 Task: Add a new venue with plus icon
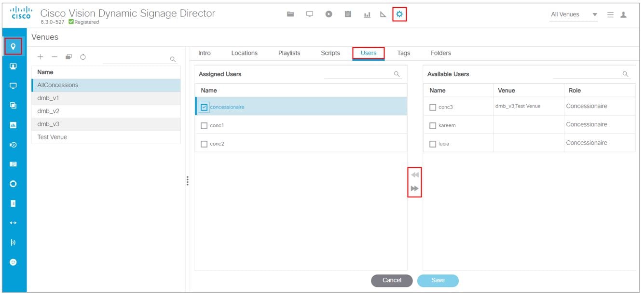(41, 57)
